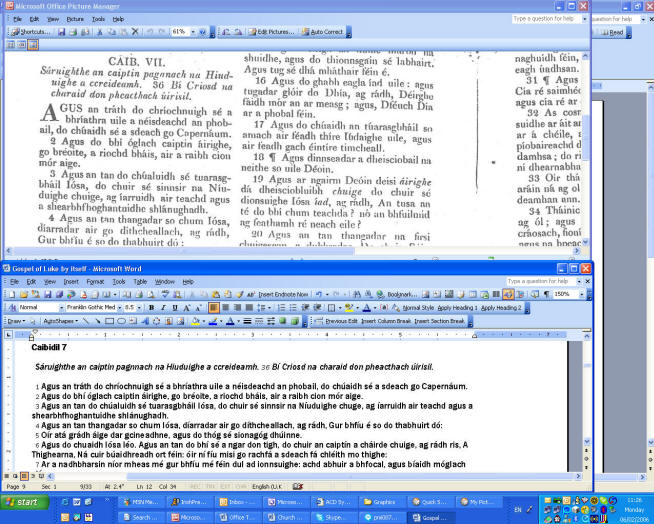Select Single Picture view in Picture Manager
This screenshot has height=524, width=654.
[33, 45]
